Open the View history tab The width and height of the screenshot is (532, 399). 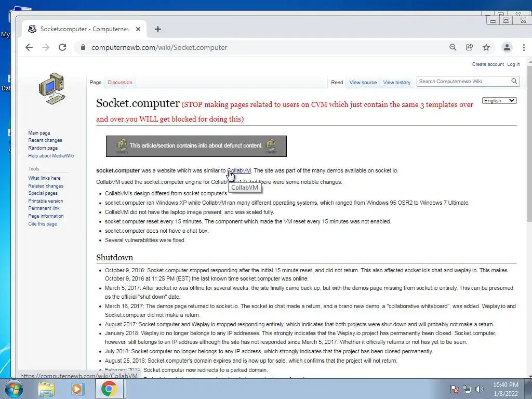click(396, 83)
